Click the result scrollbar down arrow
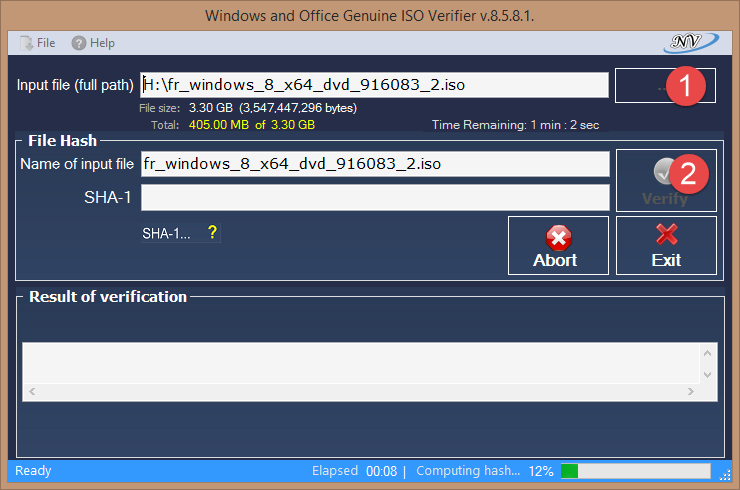The height and width of the screenshot is (490, 740). 707,375
